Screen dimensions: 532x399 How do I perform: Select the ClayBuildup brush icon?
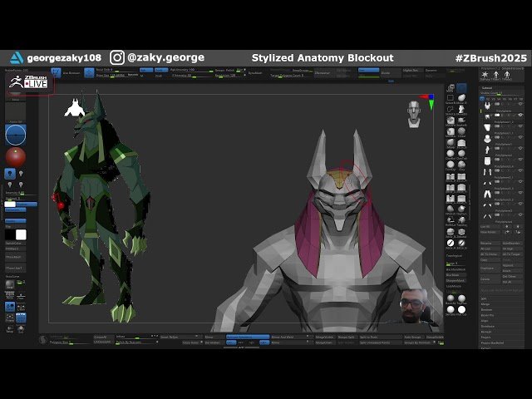451,153
